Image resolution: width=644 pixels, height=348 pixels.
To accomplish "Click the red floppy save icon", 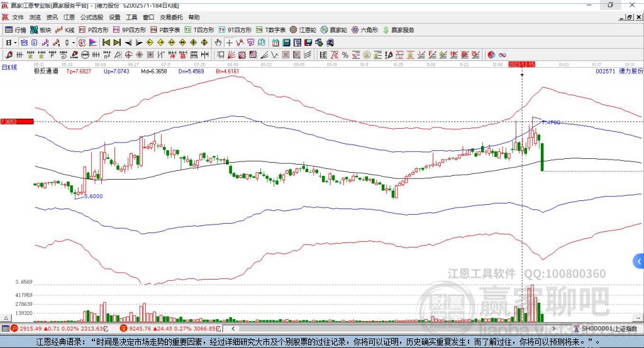I will coord(308,43).
